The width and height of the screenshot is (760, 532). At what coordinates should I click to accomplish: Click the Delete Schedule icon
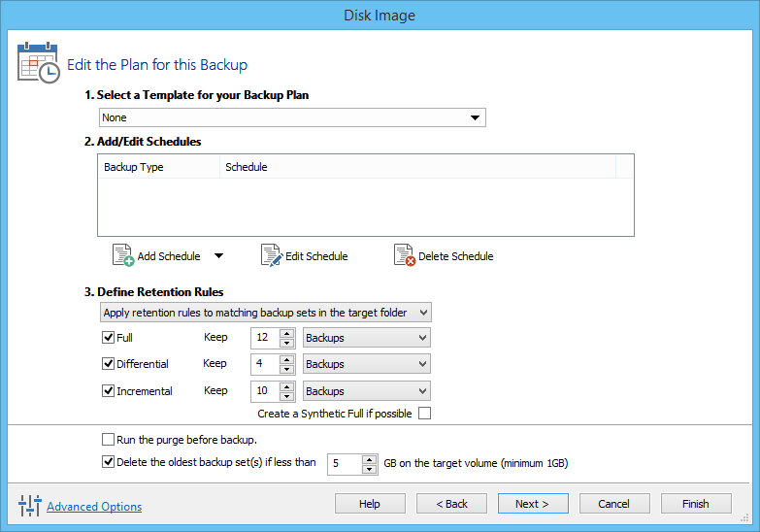click(404, 255)
